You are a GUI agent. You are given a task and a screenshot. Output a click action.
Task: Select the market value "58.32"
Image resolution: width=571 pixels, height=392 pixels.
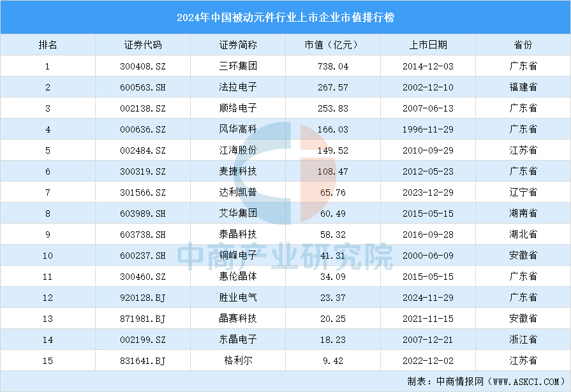[x=333, y=235]
